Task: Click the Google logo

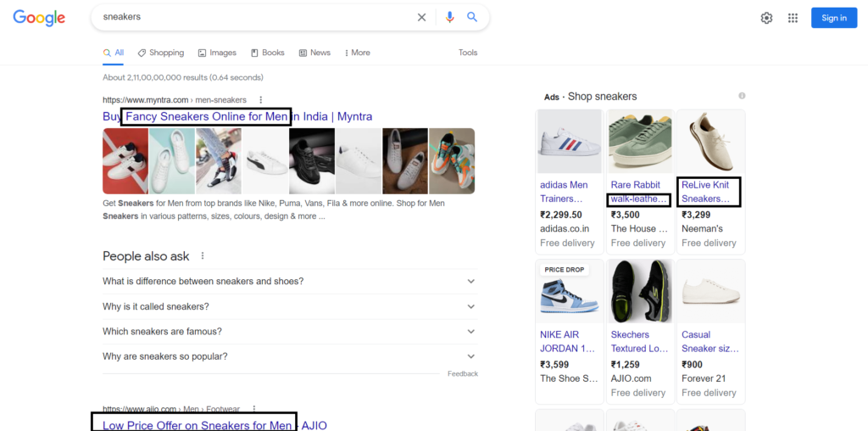Action: tap(39, 18)
